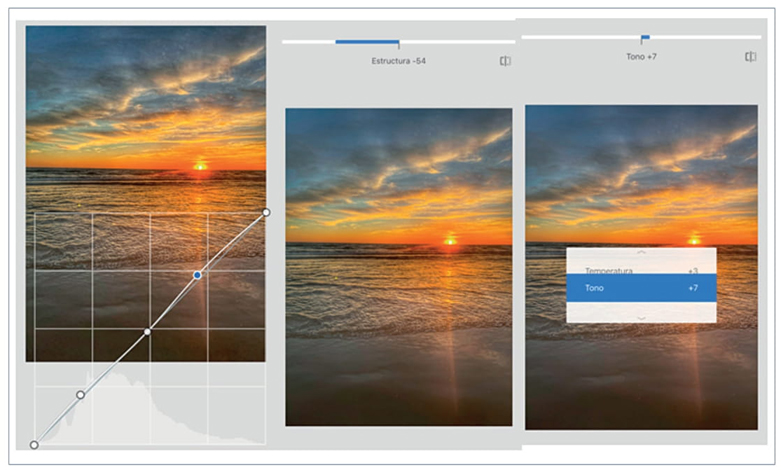Click the Estructura -54 label
The image size is (781, 470).
coord(399,61)
